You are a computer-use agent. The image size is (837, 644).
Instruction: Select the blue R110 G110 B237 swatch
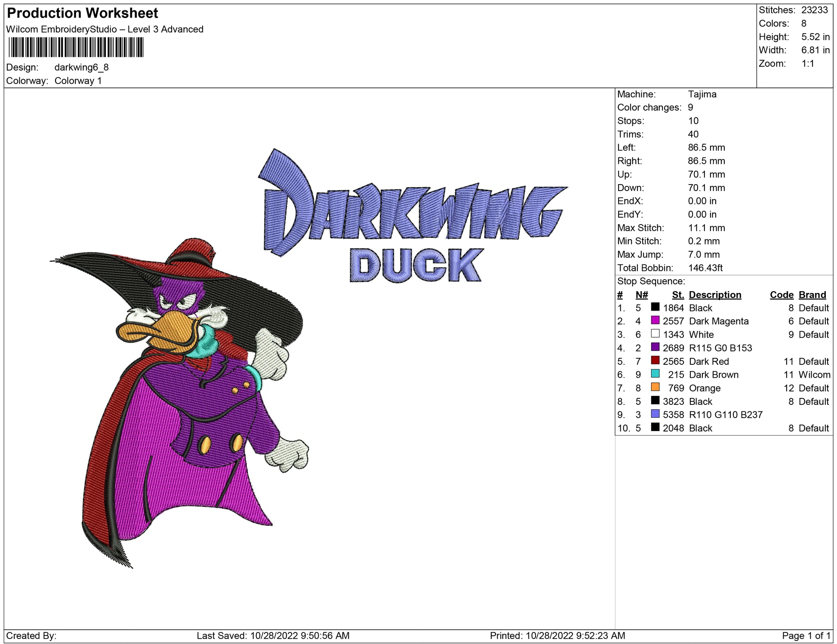(x=655, y=413)
